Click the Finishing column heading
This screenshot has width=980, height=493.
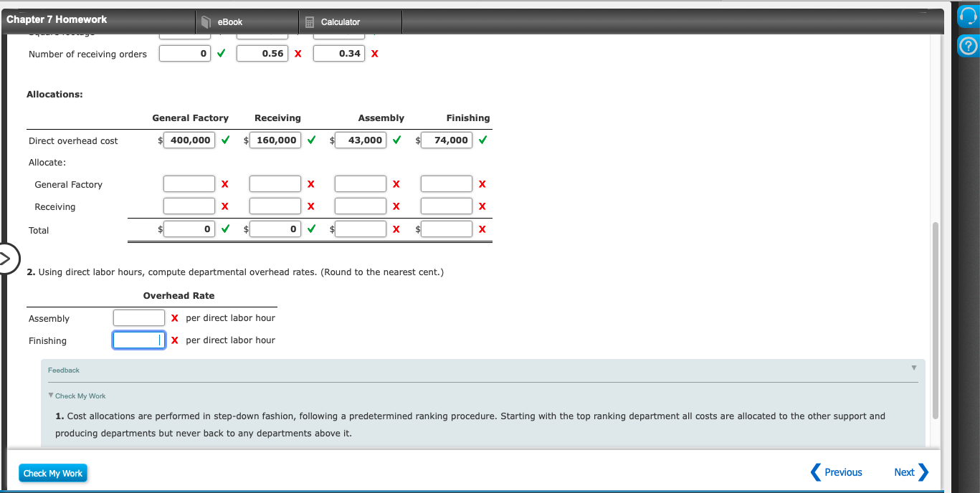pyautogui.click(x=468, y=118)
